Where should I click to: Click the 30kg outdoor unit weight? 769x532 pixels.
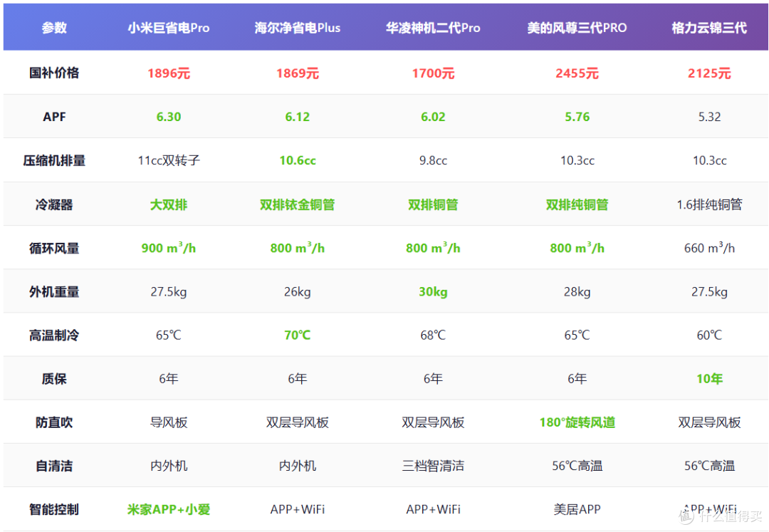coord(433,292)
